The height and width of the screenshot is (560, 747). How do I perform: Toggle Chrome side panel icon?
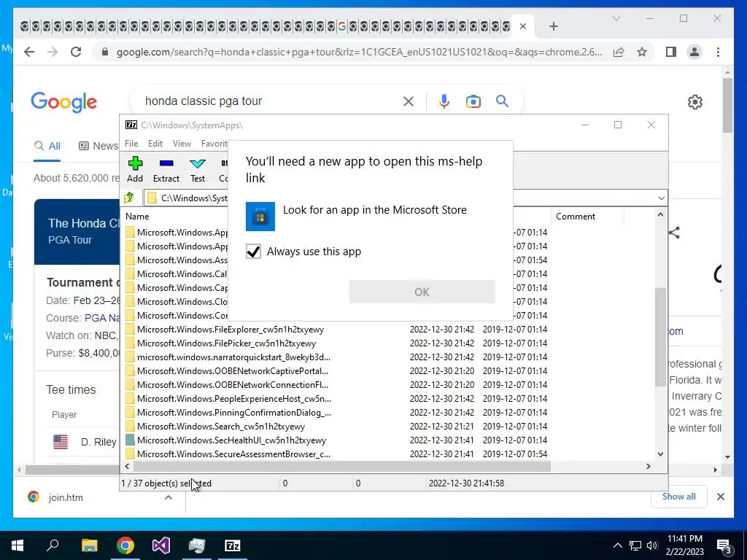[x=671, y=52]
